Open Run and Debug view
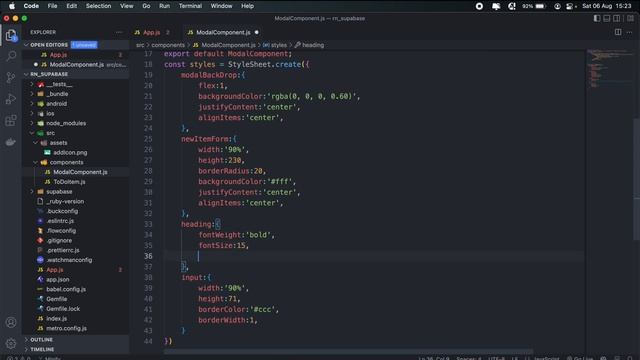The height and width of the screenshot is (360, 640). pos(11,99)
